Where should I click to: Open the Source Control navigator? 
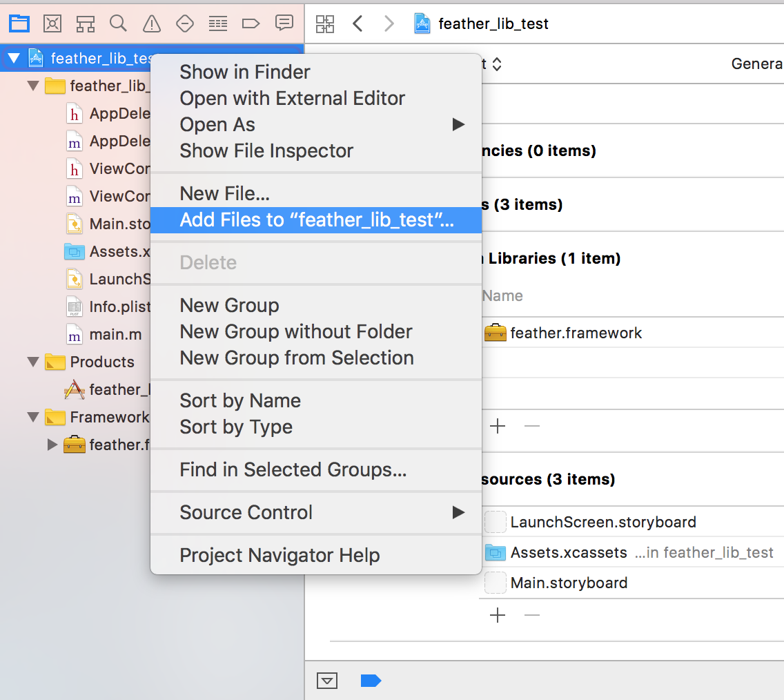click(x=52, y=23)
